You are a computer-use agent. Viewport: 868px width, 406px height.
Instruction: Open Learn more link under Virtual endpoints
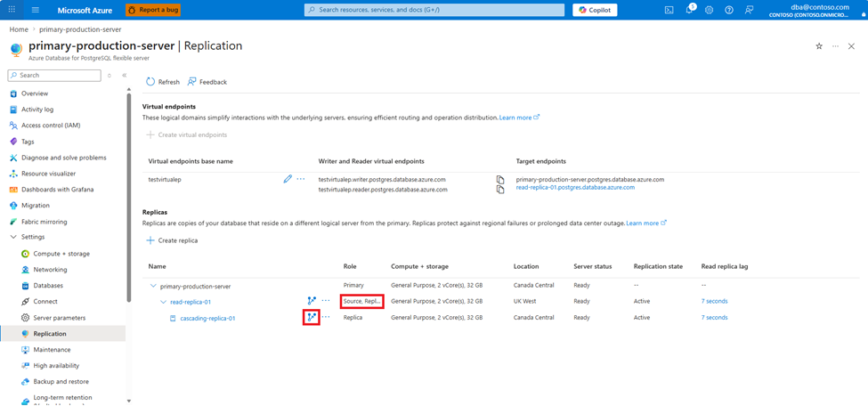[519, 118]
